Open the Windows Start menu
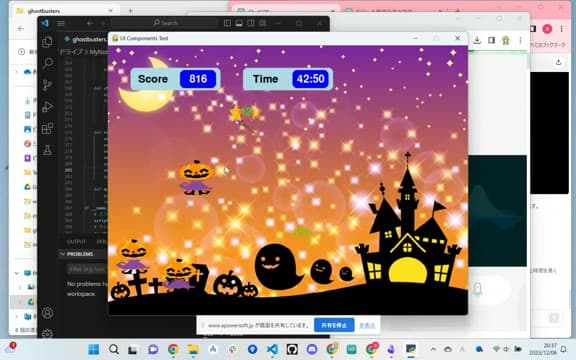Screen dimensions: 576x360 94,349
